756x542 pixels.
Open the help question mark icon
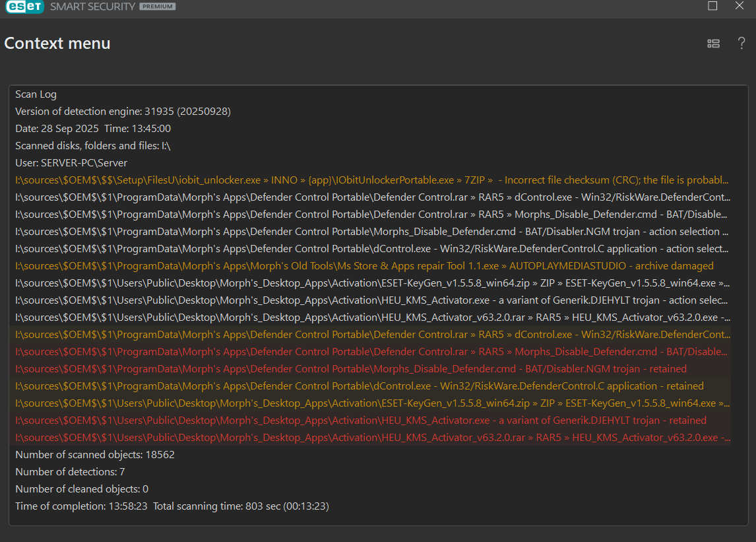pos(741,44)
